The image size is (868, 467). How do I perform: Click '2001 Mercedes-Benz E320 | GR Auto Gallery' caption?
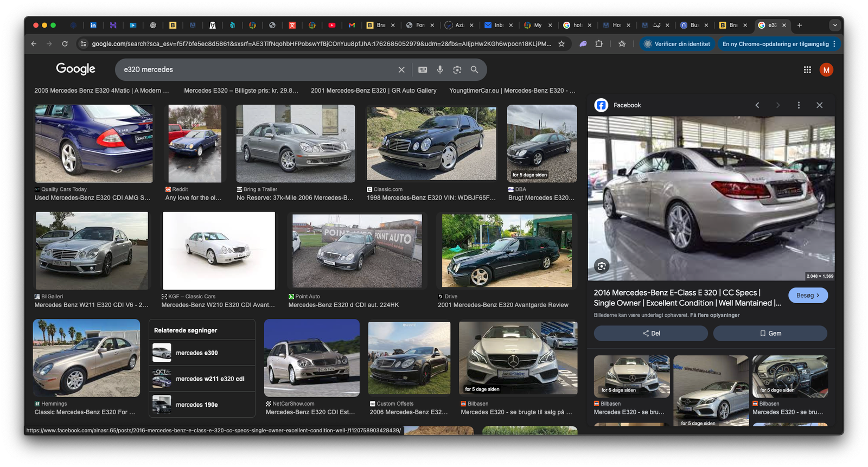tap(373, 91)
